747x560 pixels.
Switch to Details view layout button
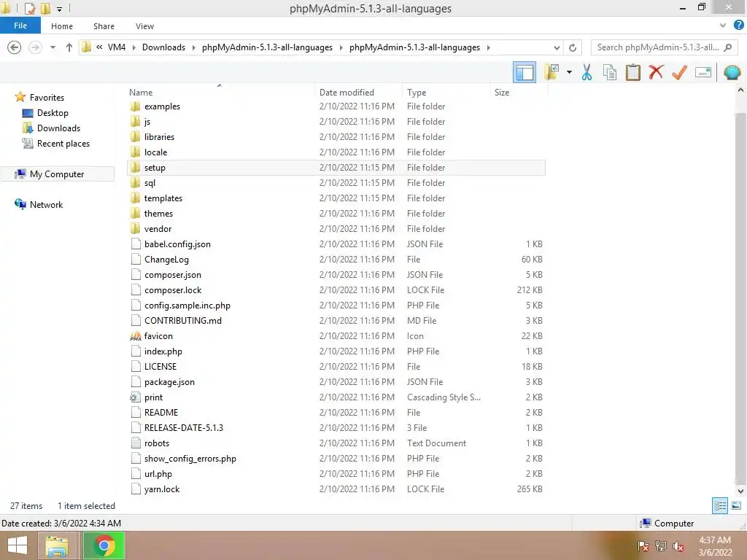pyautogui.click(x=720, y=505)
